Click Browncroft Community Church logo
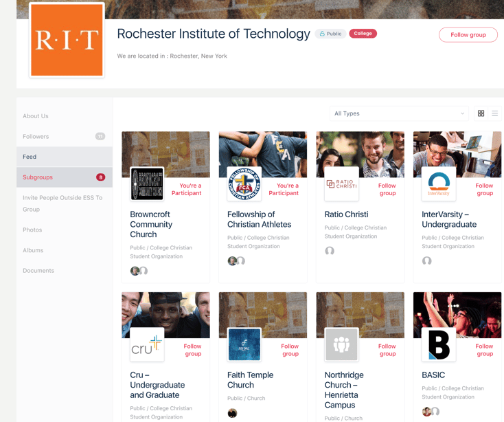 [147, 184]
